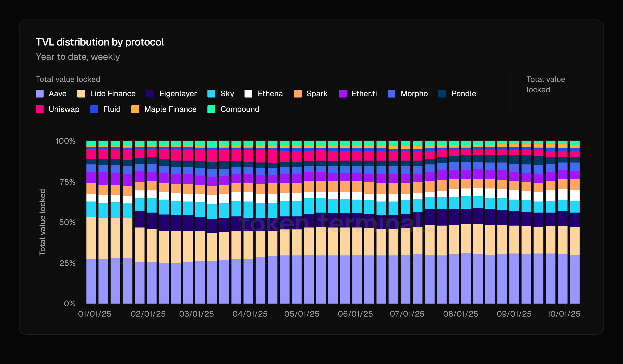Viewport: 623px width, 364px height.
Task: Click the Lido Finance legend color swatch
Action: click(x=81, y=94)
